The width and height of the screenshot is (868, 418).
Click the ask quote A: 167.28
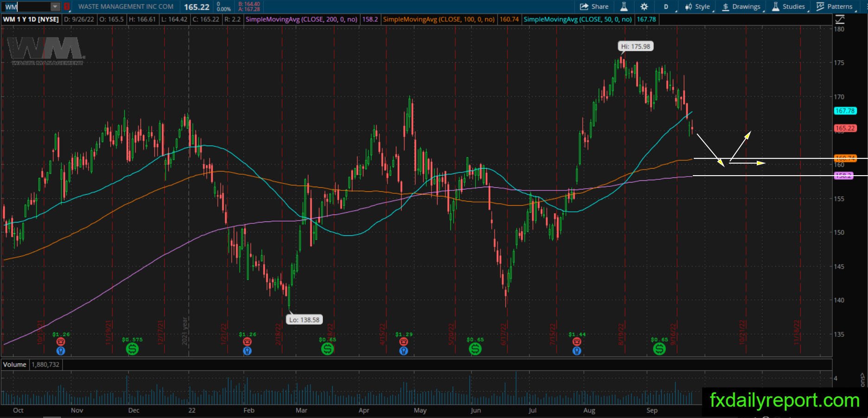click(249, 9)
